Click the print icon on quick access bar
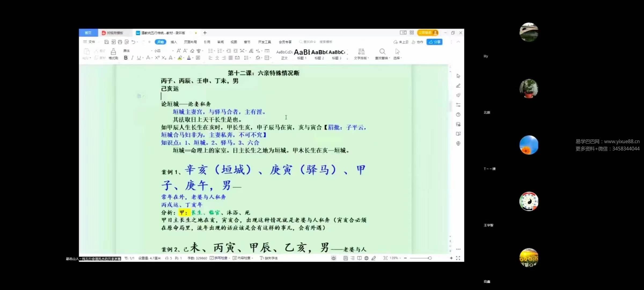This screenshot has height=290, width=644. (x=119, y=42)
